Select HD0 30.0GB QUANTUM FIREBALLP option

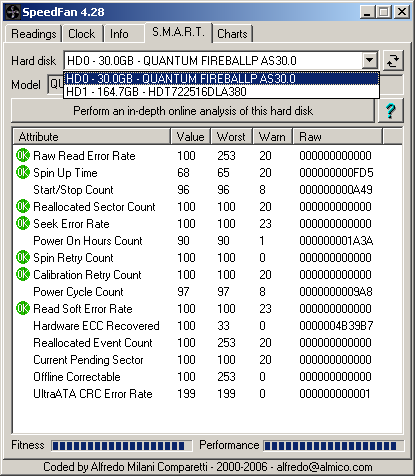click(x=221, y=79)
